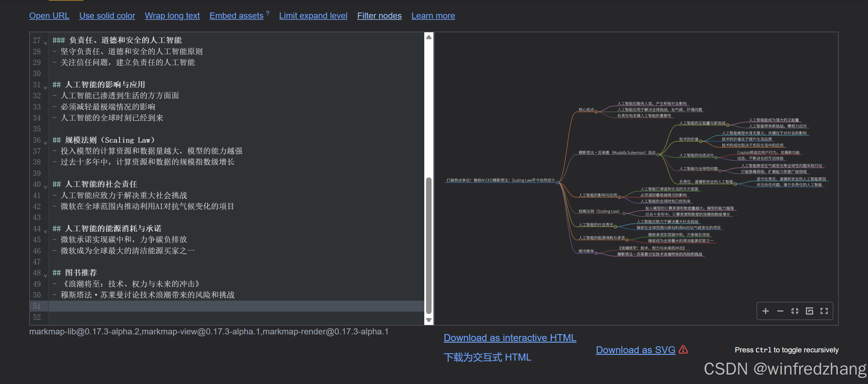Collapse the 图书推荐 node circle
Viewport: 868px width, 384px height.
596,253
